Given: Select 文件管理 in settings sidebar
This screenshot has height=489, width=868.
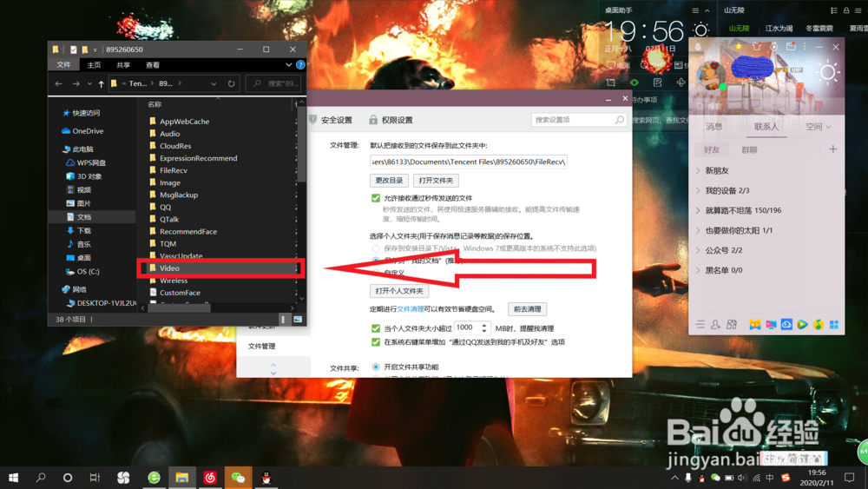Looking at the screenshot, I should 262,346.
